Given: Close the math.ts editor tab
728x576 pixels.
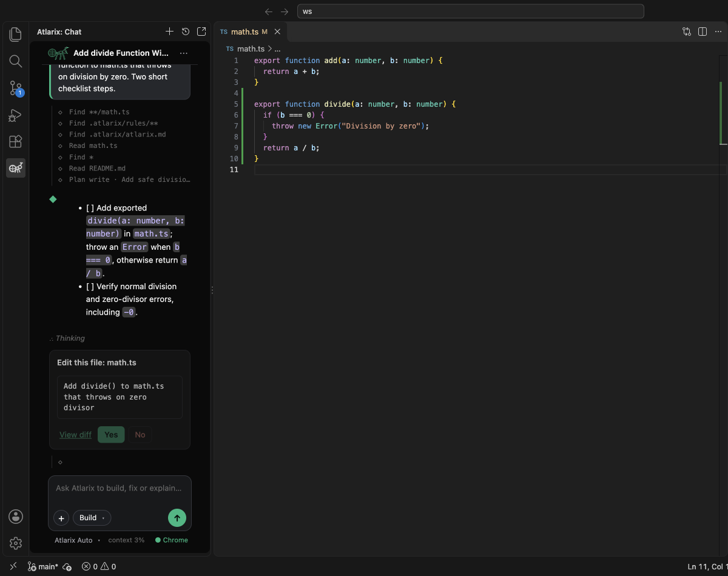Looking at the screenshot, I should point(277,32).
